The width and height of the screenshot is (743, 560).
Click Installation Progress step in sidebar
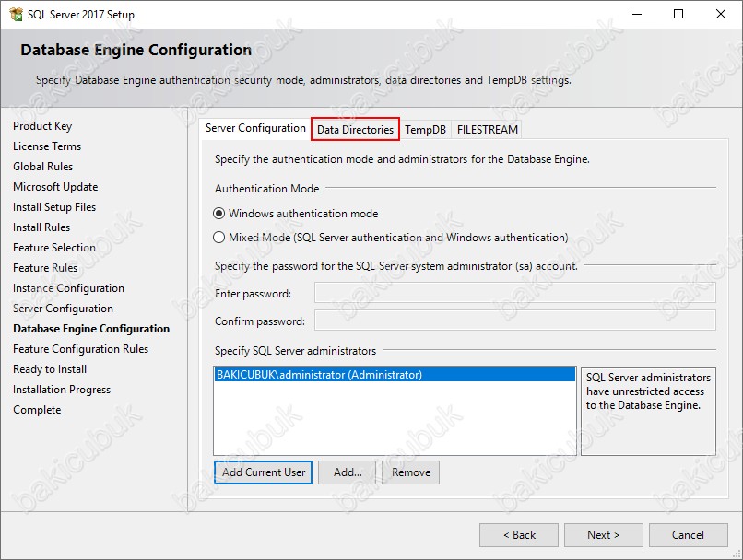[62, 390]
